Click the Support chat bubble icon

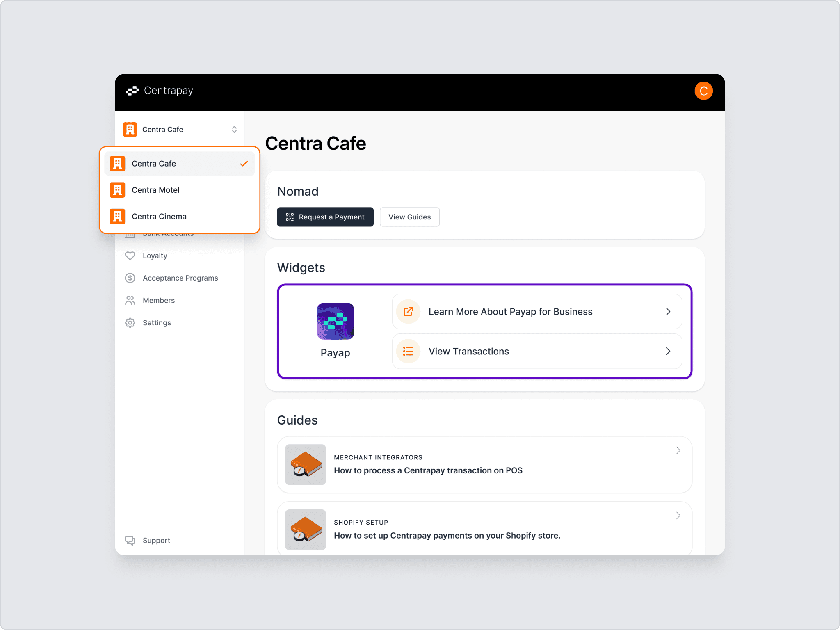pyautogui.click(x=130, y=541)
